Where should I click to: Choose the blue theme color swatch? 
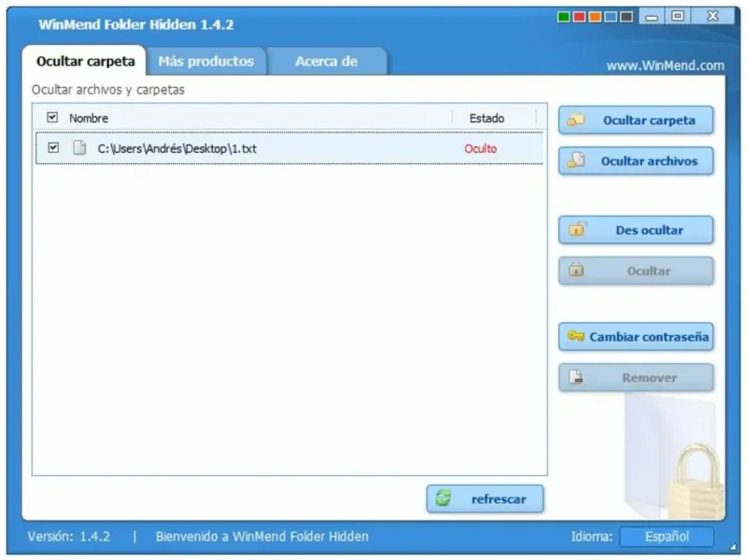(x=611, y=17)
